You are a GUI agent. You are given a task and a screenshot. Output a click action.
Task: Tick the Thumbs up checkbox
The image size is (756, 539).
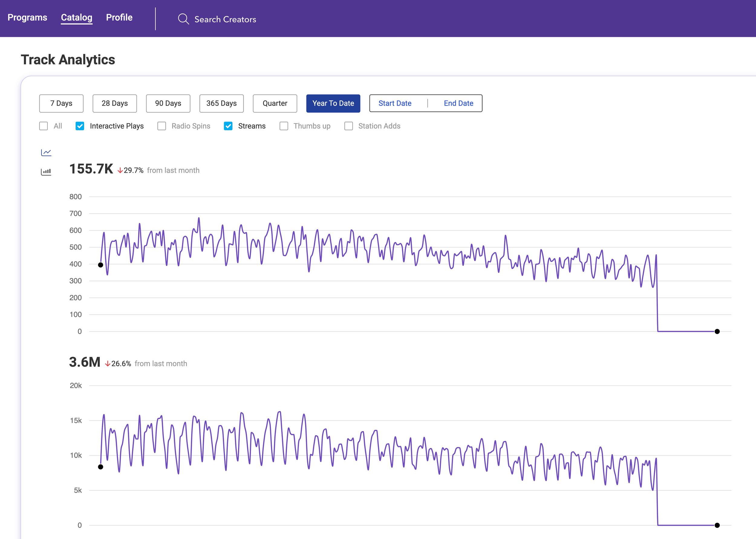(x=284, y=126)
